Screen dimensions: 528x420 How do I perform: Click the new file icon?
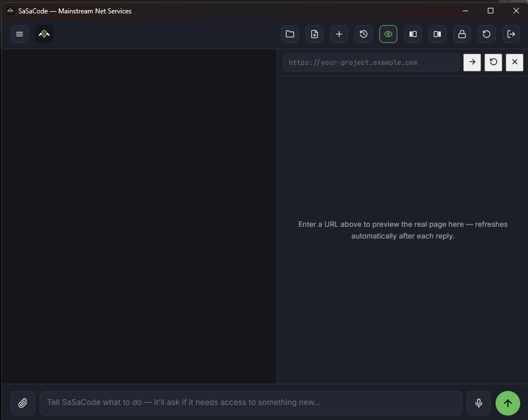click(x=315, y=34)
